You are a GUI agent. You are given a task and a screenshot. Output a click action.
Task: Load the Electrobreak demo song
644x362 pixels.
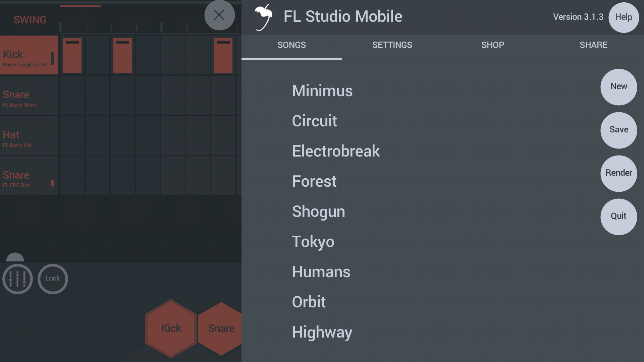pyautogui.click(x=336, y=151)
